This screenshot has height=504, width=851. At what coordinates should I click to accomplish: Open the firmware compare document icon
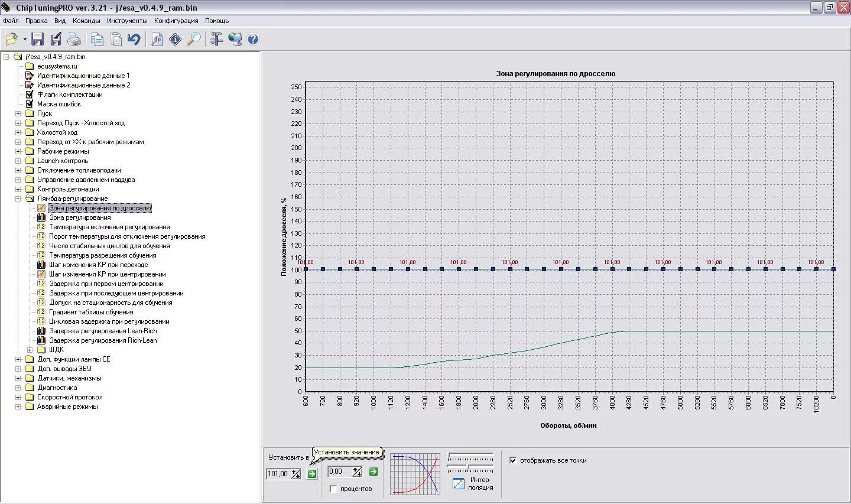tap(157, 40)
